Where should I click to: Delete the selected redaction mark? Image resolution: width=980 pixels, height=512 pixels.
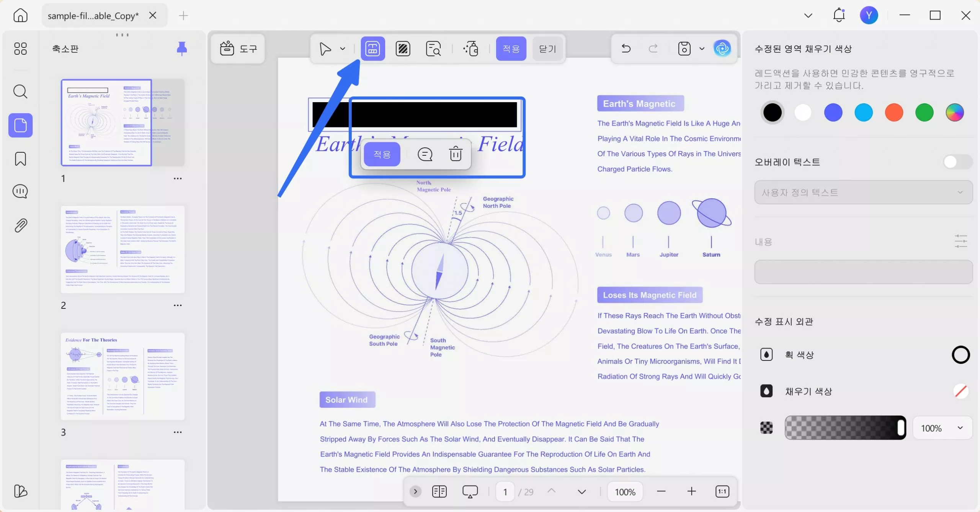(x=456, y=154)
